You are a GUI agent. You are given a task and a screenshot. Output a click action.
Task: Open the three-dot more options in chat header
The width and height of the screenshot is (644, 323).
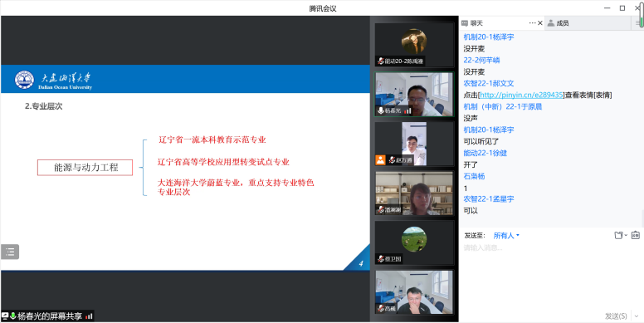tap(533, 23)
